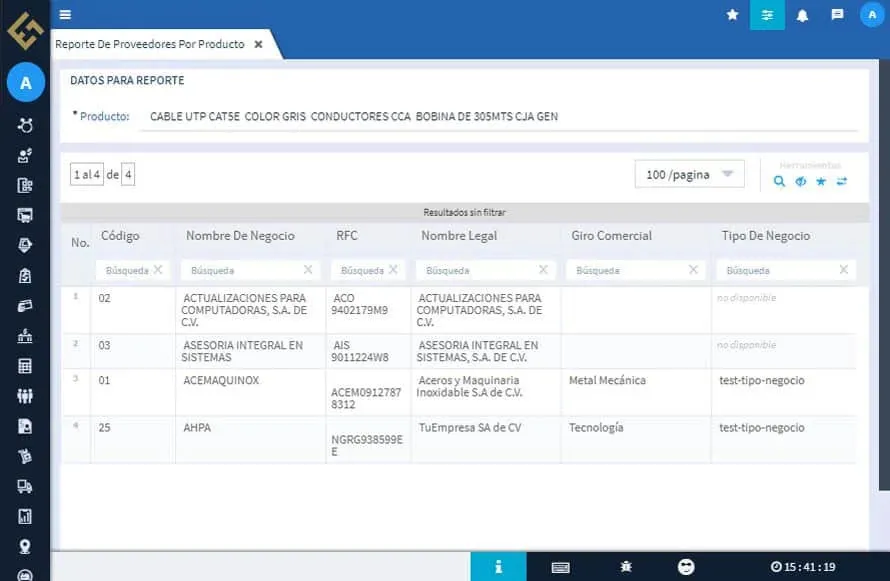Open notifications via the bell icon

803,14
